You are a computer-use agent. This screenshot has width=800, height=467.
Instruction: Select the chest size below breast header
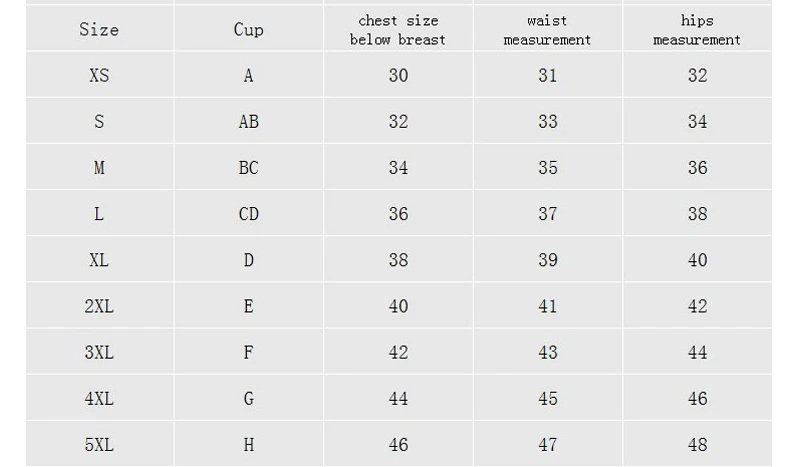(398, 30)
